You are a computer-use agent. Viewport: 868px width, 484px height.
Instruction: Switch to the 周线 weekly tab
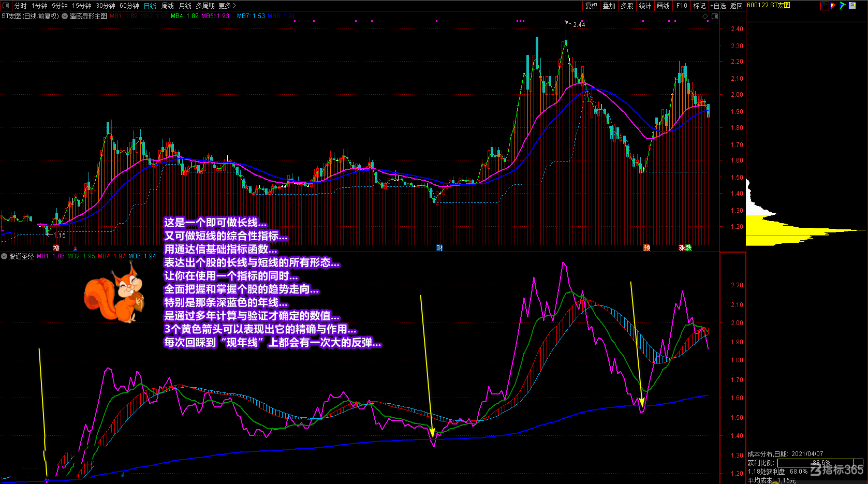pos(168,6)
